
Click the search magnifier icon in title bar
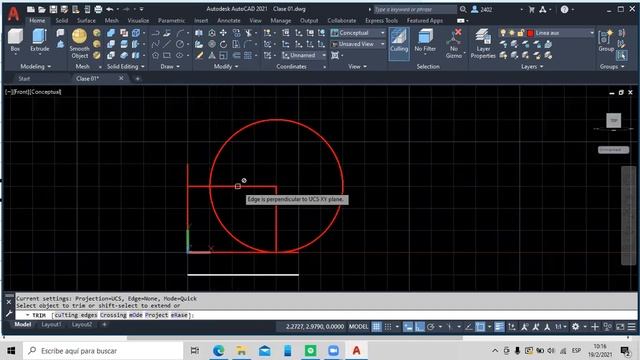pos(463,9)
